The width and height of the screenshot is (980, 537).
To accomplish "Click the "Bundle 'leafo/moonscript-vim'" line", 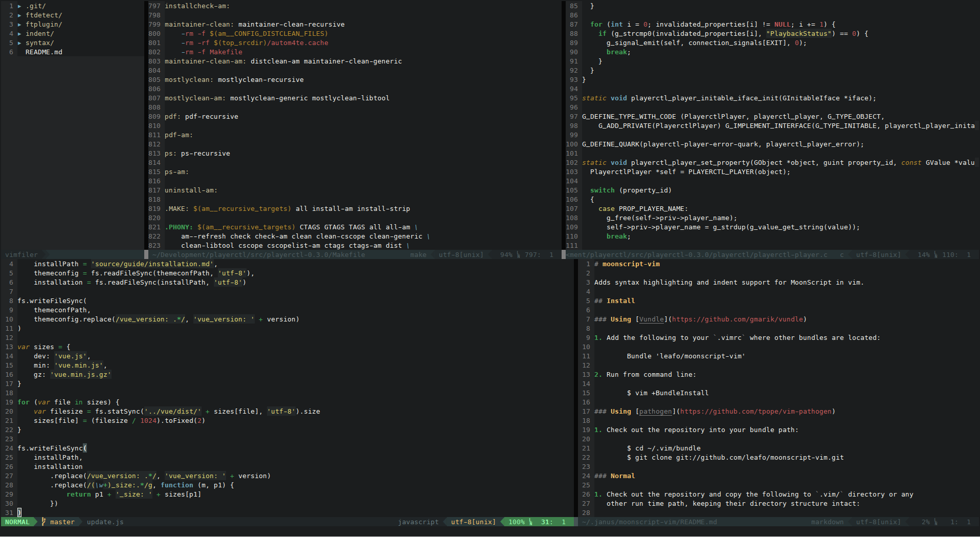I will (686, 356).
